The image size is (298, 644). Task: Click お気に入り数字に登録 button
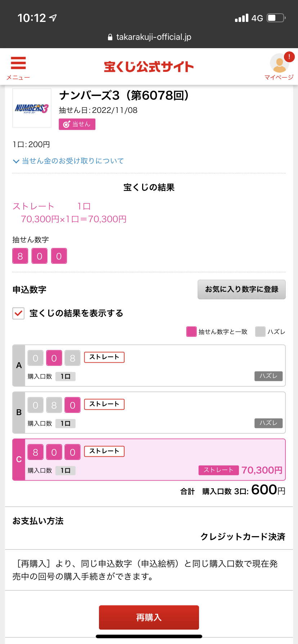click(241, 289)
